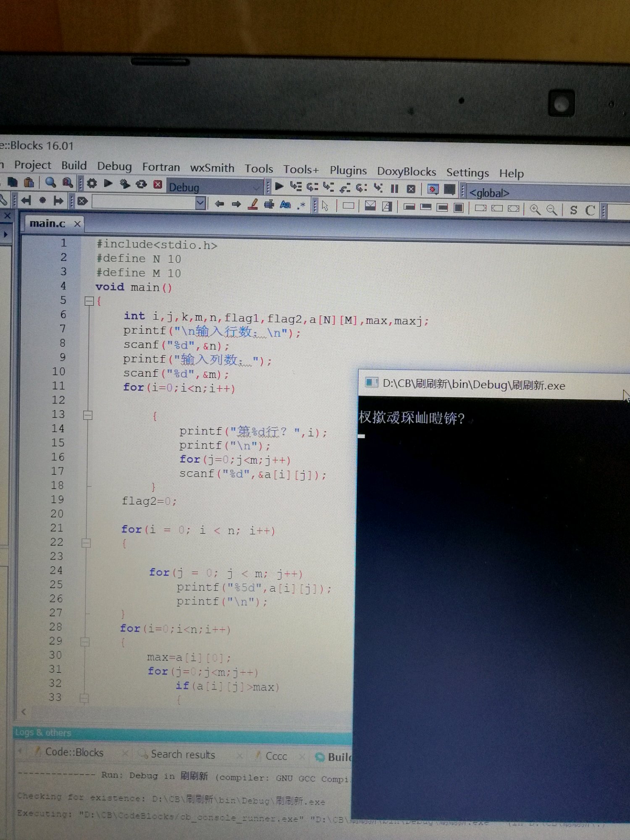630x840 pixels.
Task: Stop the debugger with the X icon
Action: click(411, 189)
